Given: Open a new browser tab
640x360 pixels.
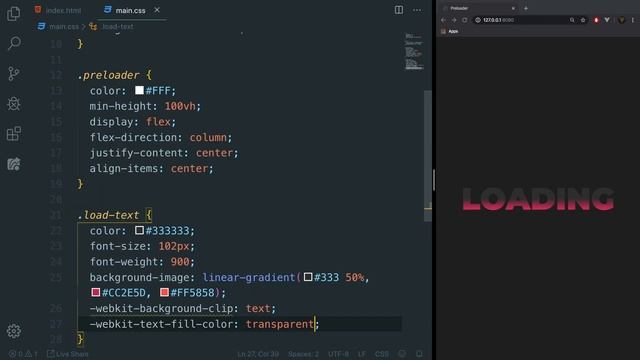Looking at the screenshot, I should tap(526, 8).
